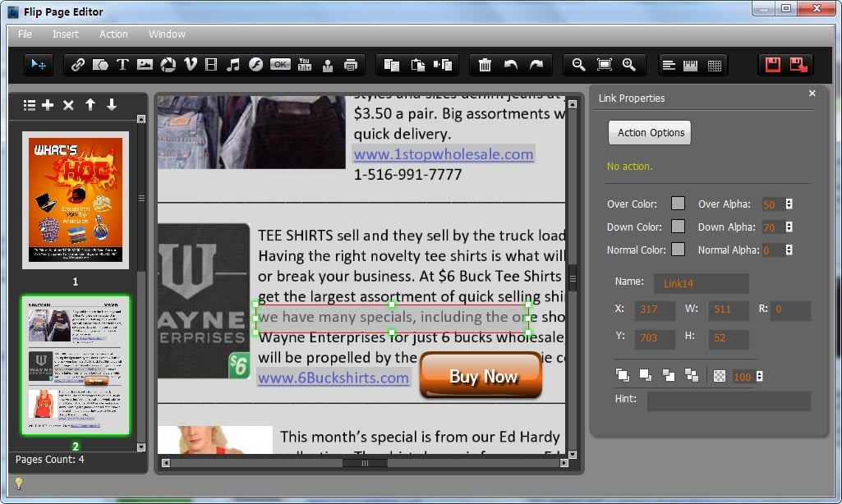This screenshot has width=842, height=504.
Task: Pick the Over Color swatch
Action: tap(679, 204)
